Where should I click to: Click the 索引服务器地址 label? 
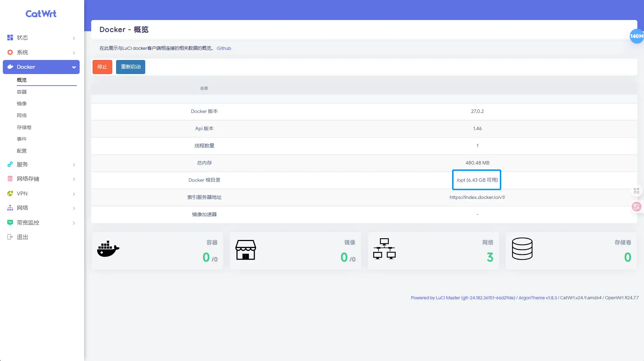click(x=204, y=197)
